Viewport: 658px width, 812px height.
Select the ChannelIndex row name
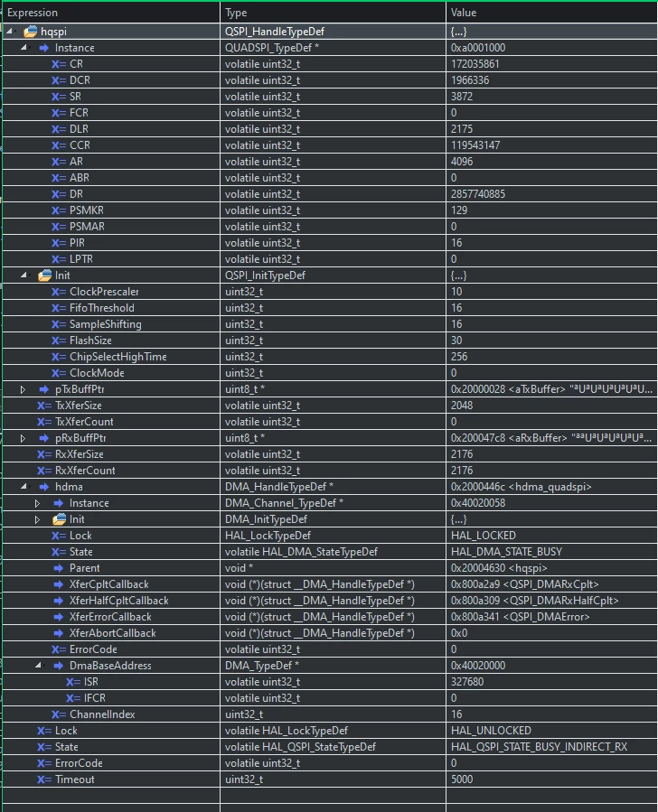tap(102, 714)
